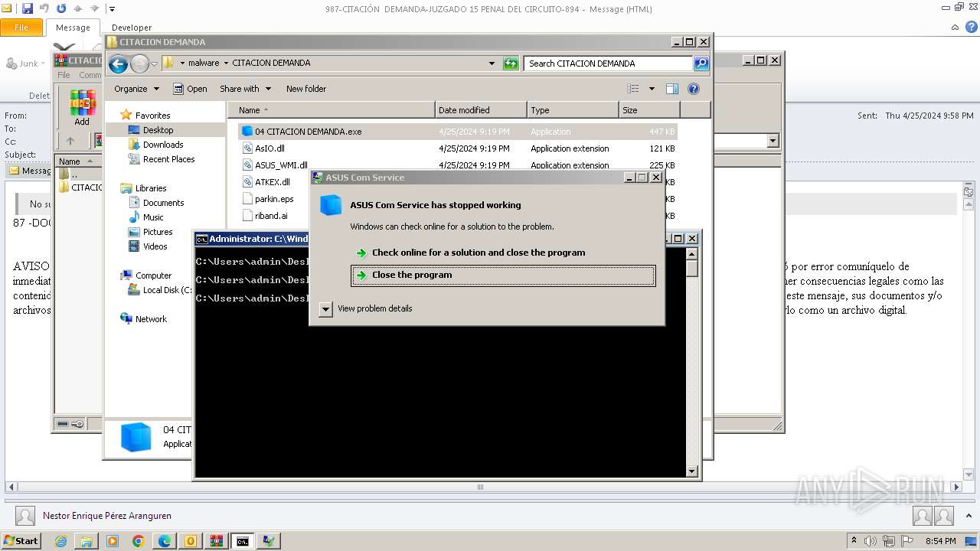Click Open in Explorer toolbar
This screenshot has height=551, width=980.
point(190,89)
